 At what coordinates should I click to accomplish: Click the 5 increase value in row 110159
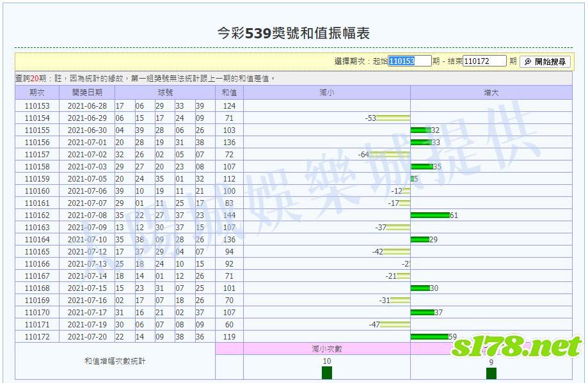416,179
